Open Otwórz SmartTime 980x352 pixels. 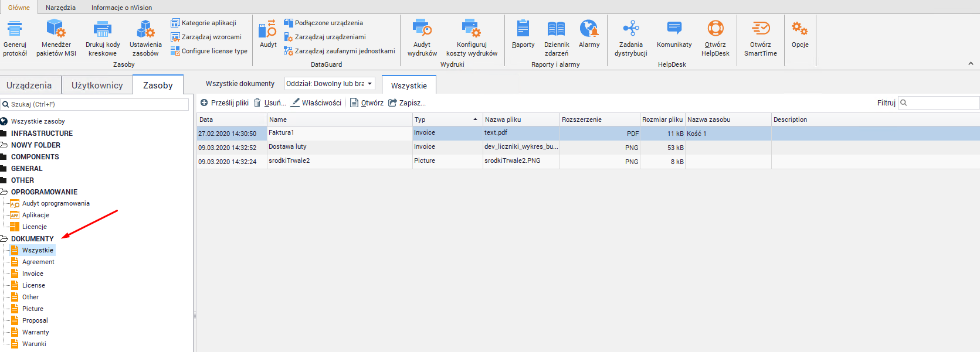point(761,29)
